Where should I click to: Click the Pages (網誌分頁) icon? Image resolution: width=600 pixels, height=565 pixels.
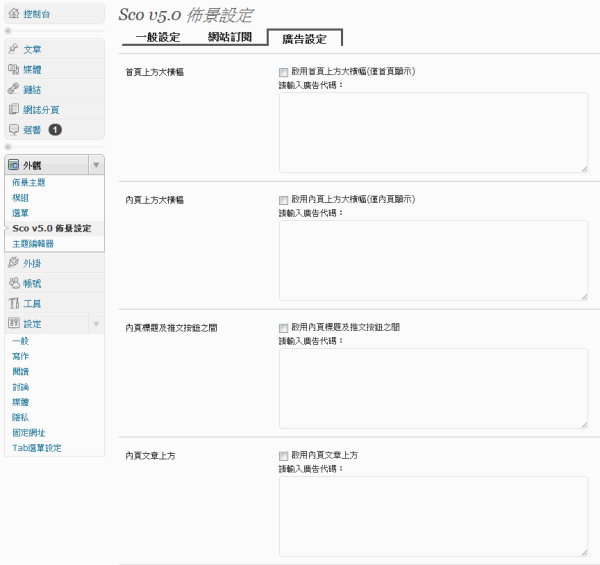pyautogui.click(x=13, y=109)
